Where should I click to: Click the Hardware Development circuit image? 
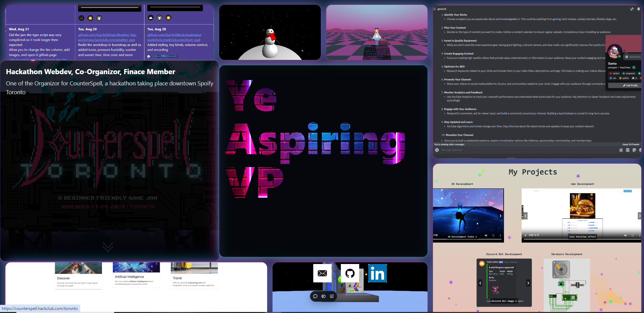567,285
